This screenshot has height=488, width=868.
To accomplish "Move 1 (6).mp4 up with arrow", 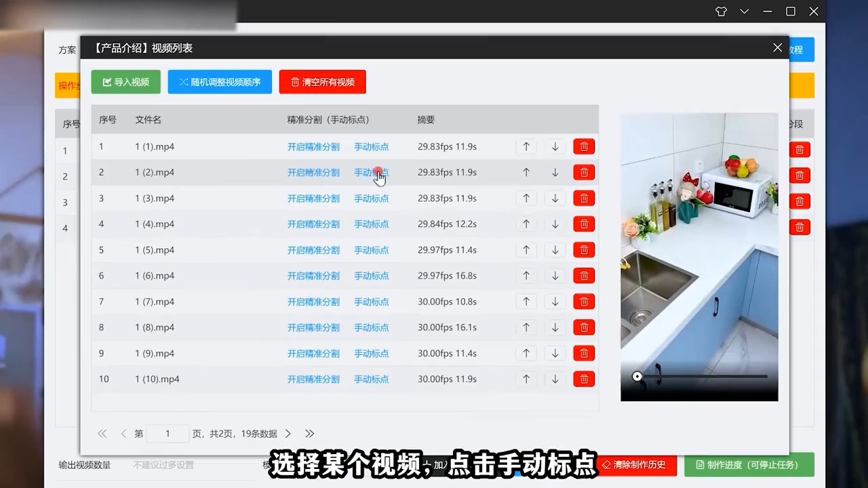I will (526, 276).
